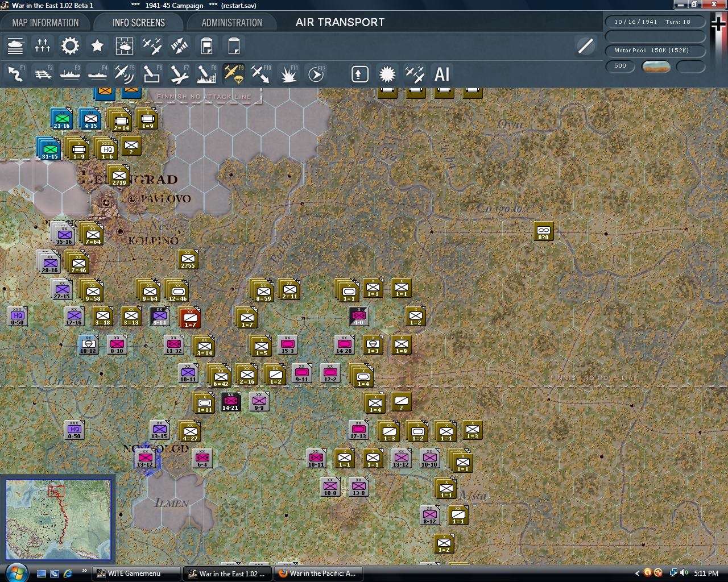Click the German cross flag emblem
Image resolution: width=728 pixels, height=582 pixels.
click(718, 24)
